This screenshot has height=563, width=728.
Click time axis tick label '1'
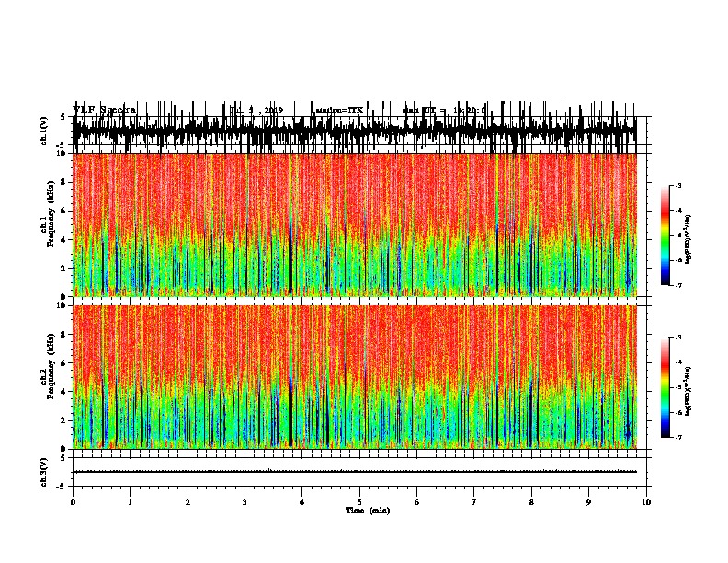[130, 502]
